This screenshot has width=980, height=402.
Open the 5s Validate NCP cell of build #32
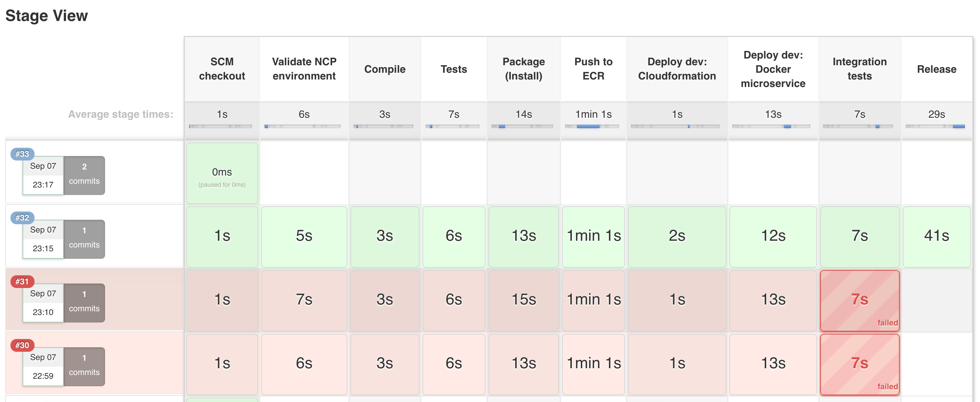(304, 237)
